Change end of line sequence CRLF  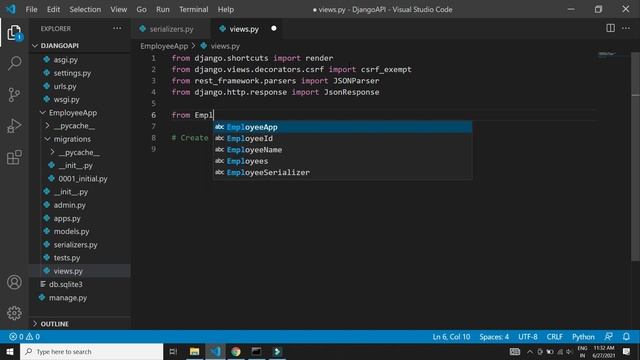(x=554, y=337)
